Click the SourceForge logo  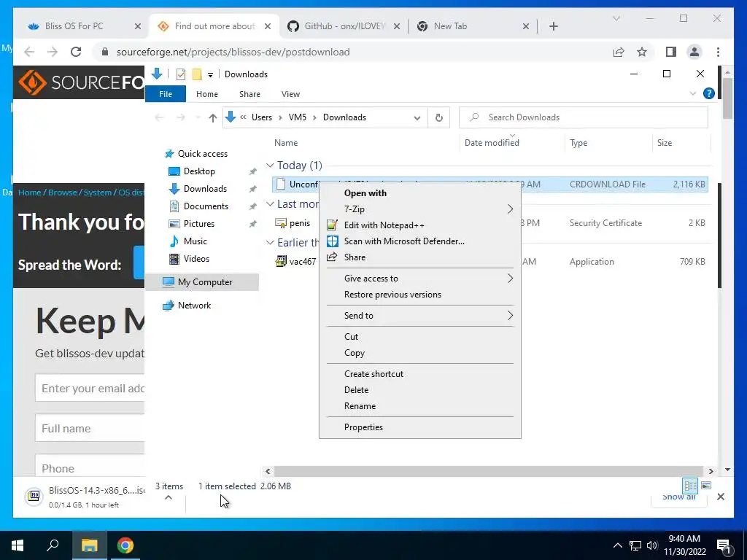tap(81, 82)
